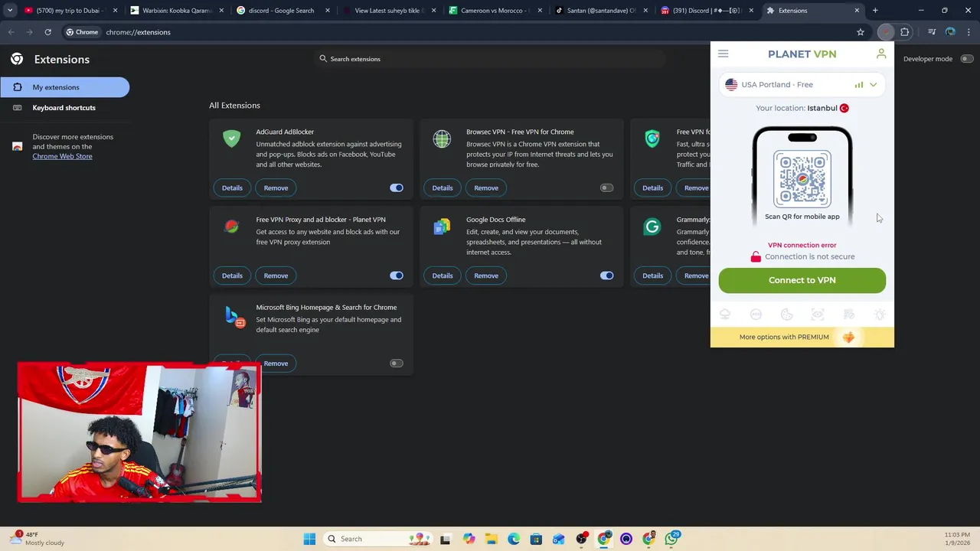Bookmark this page with star icon

click(x=861, y=32)
